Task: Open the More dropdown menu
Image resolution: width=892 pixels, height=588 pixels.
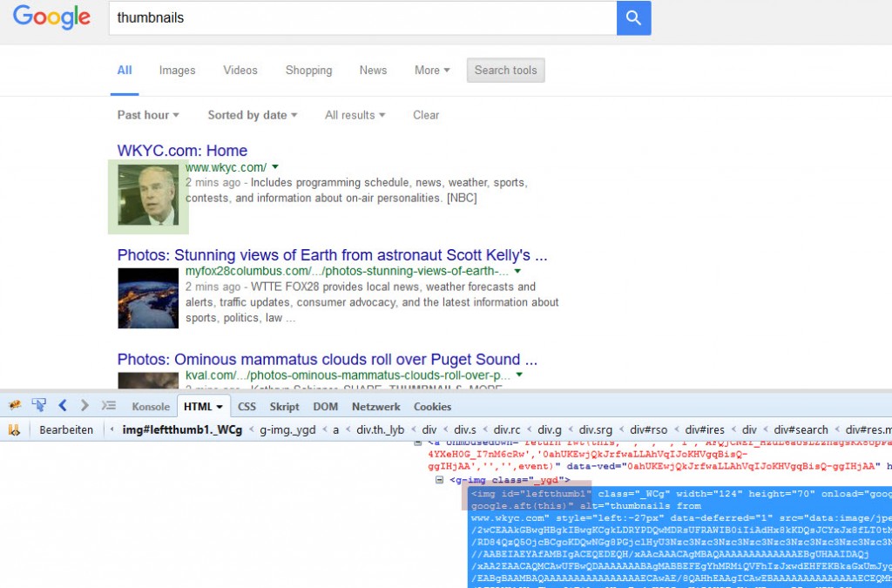Action: coord(432,70)
